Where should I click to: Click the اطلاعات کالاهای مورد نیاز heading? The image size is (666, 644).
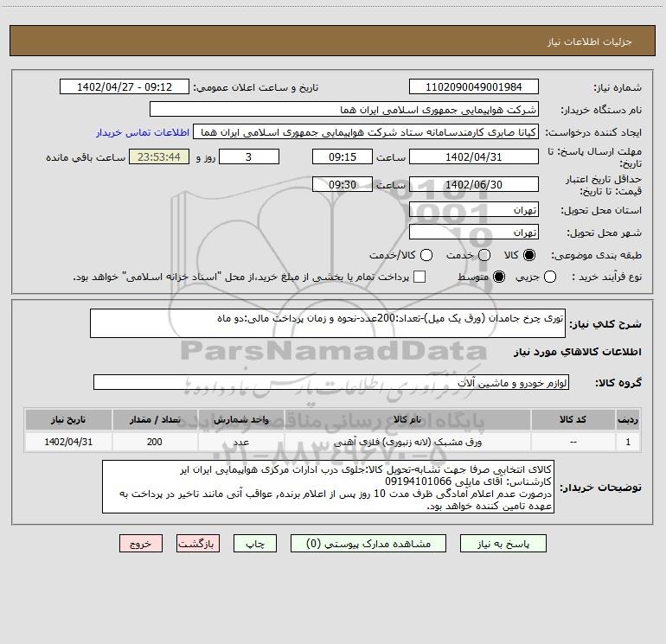pyautogui.click(x=578, y=352)
